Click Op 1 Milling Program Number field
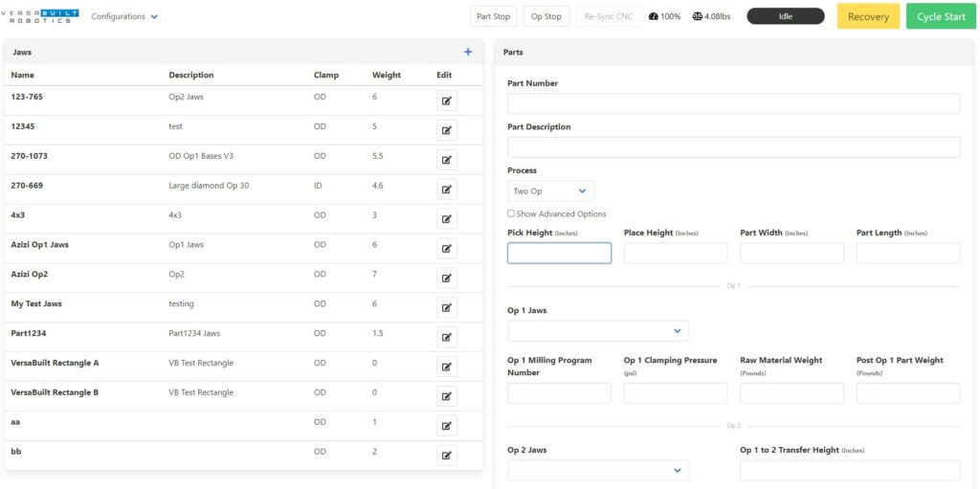The height and width of the screenshot is (489, 980). [x=559, y=393]
